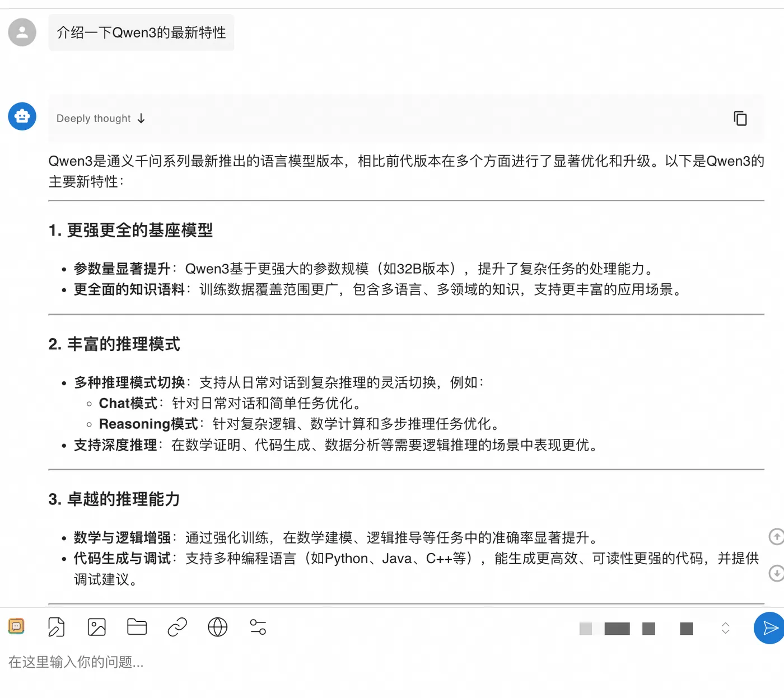
Task: Click the user avatar icon
Action: coord(22,32)
